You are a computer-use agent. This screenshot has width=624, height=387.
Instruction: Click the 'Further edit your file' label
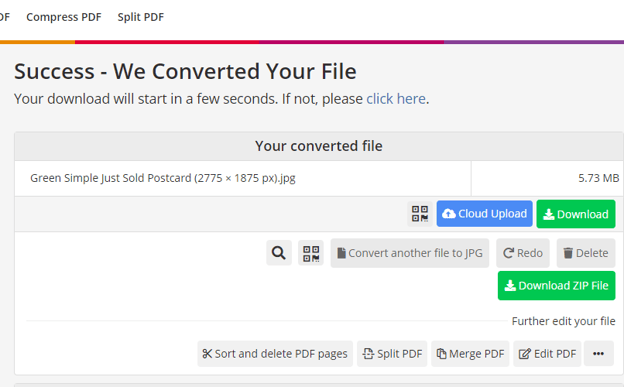[563, 321]
